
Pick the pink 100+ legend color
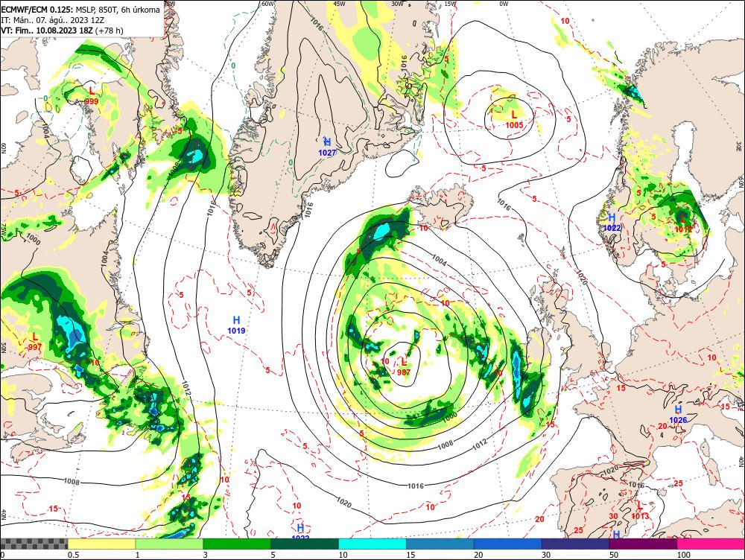tap(711, 544)
